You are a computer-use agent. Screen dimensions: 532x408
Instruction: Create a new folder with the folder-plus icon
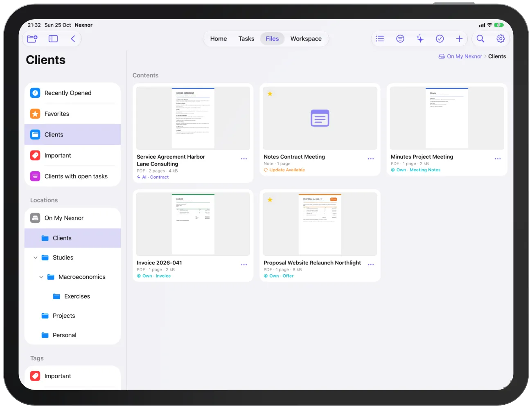[x=32, y=39]
